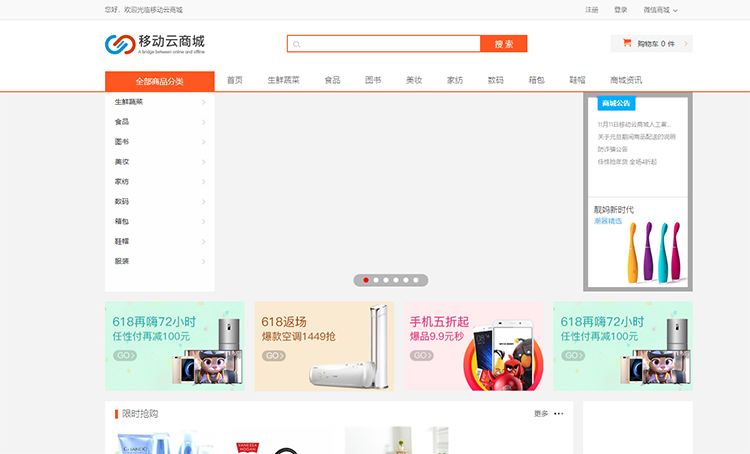Open the 618返场 爆款空调 banner
The image size is (750, 454).
point(324,346)
